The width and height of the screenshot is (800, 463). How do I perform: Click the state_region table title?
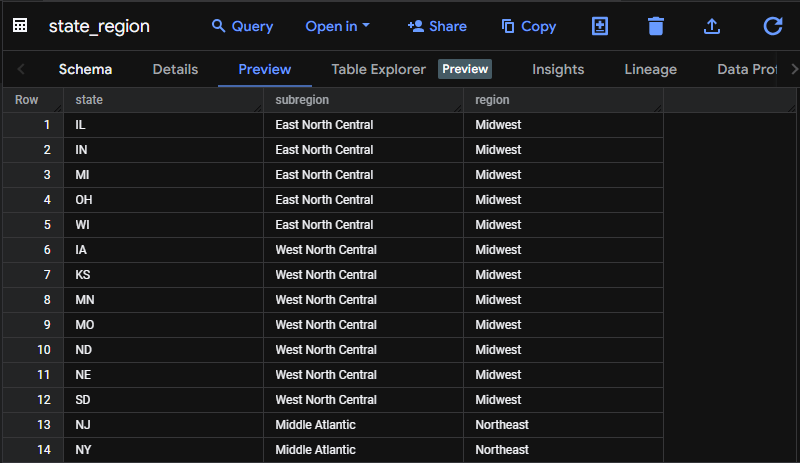[99, 26]
